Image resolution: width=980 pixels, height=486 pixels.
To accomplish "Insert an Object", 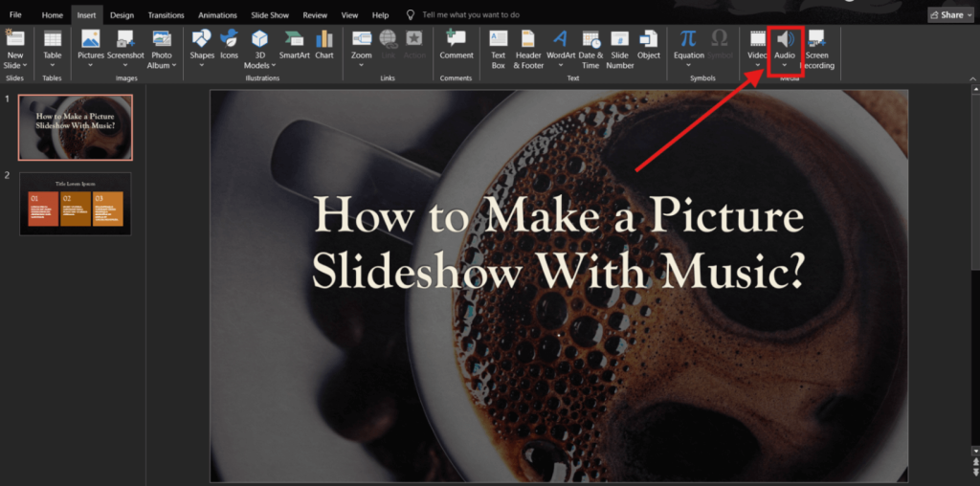I will [x=649, y=44].
